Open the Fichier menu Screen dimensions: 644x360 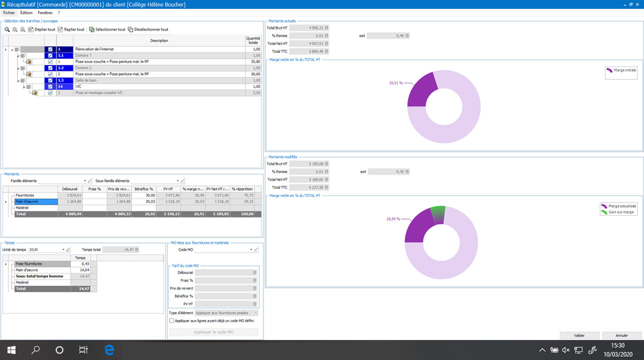9,12
